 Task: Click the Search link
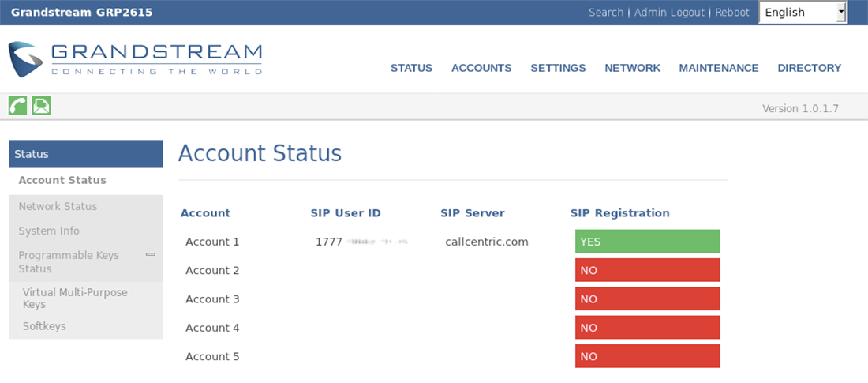pos(606,12)
